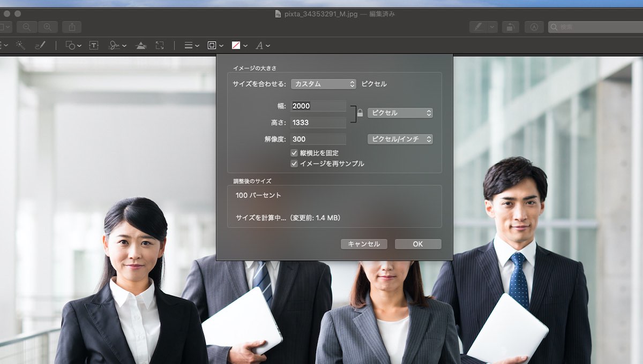The width and height of the screenshot is (643, 364).
Task: Click the Zoom In magnifier button
Action: pos(48,27)
